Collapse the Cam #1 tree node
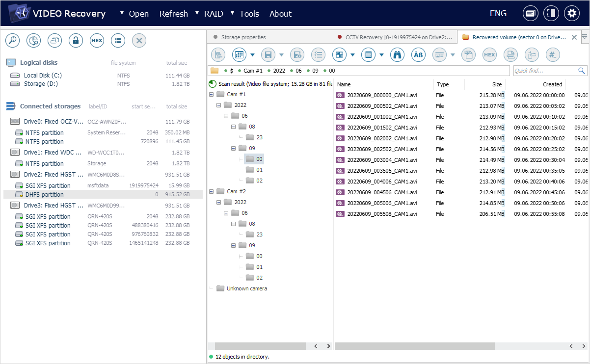 point(211,94)
